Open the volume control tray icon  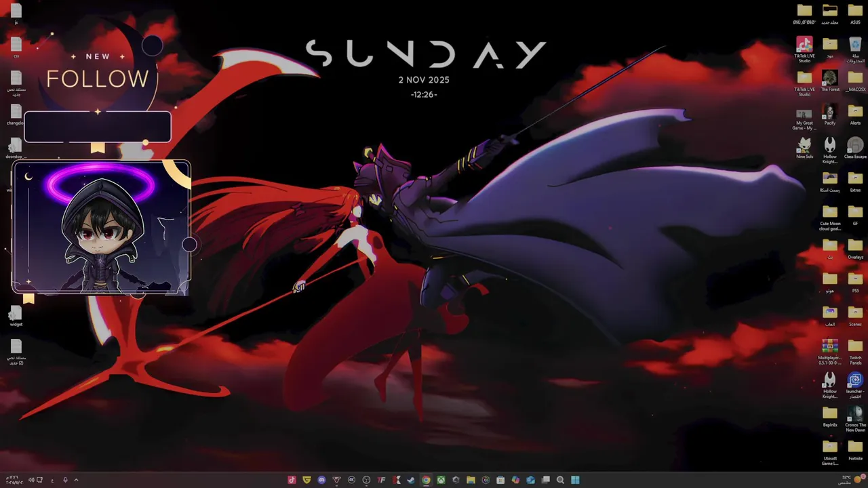[x=31, y=480]
